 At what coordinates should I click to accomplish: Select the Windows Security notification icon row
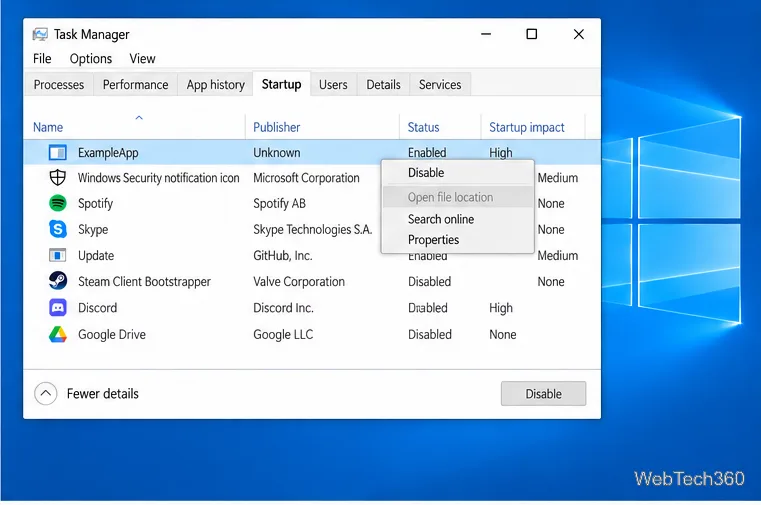point(312,178)
